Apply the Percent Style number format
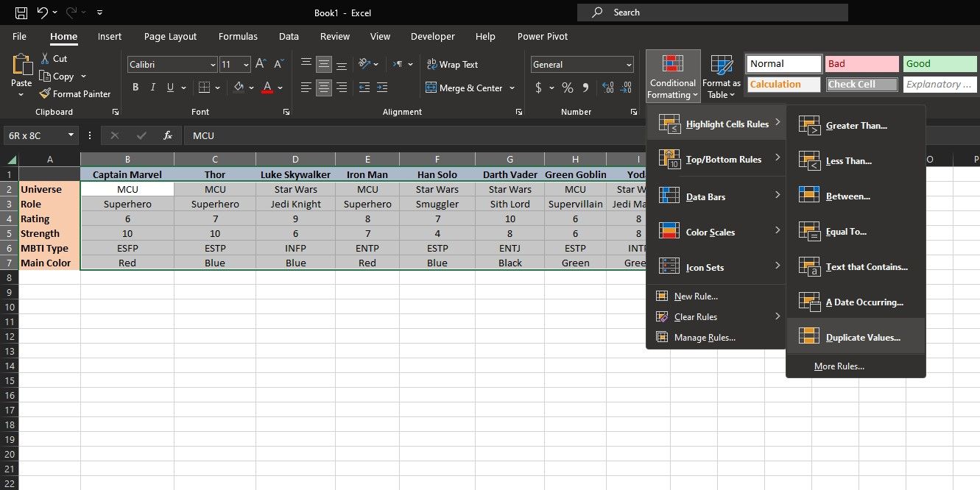Viewport: 980px width, 490px height. click(567, 88)
